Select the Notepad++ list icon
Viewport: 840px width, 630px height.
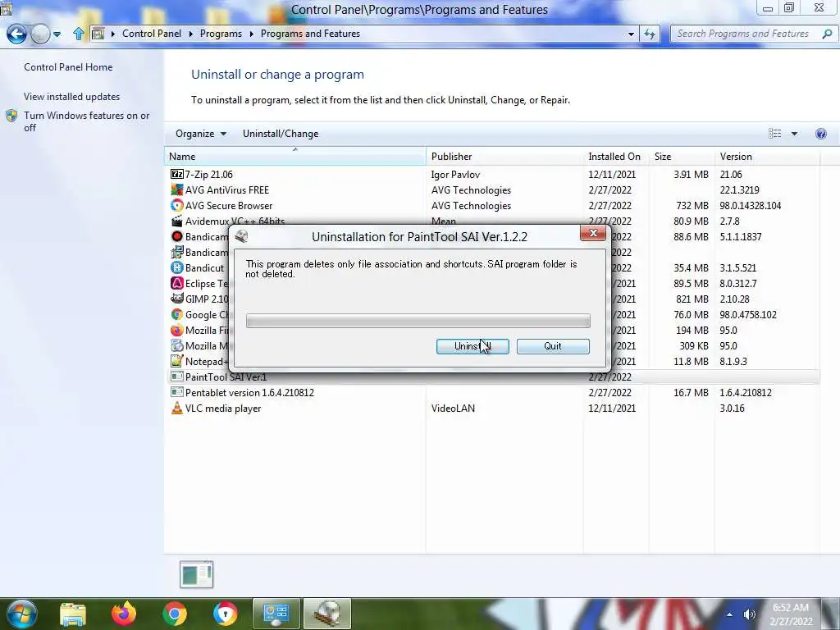tap(177, 361)
